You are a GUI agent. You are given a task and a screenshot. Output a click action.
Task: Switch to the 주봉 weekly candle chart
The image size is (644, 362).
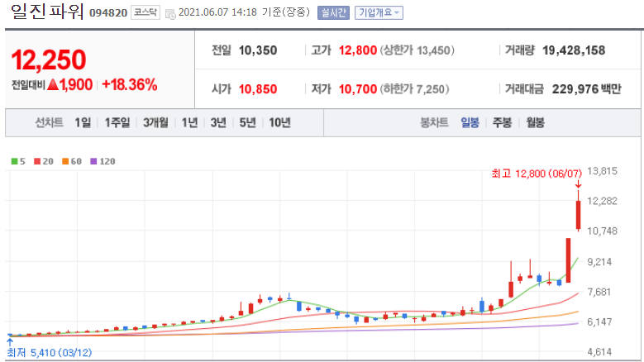[502, 122]
